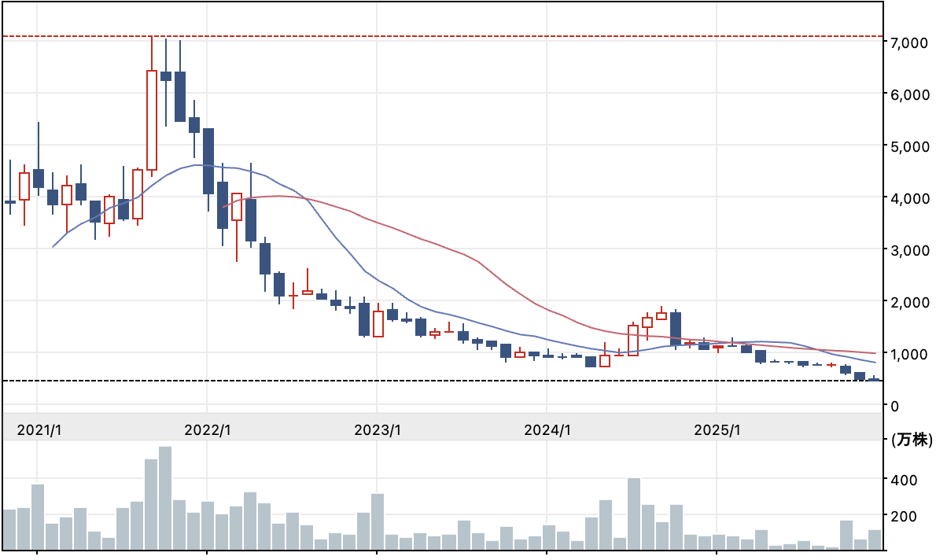936x560 pixels.
Task: Click the 2025/1 date label
Action: (x=717, y=430)
